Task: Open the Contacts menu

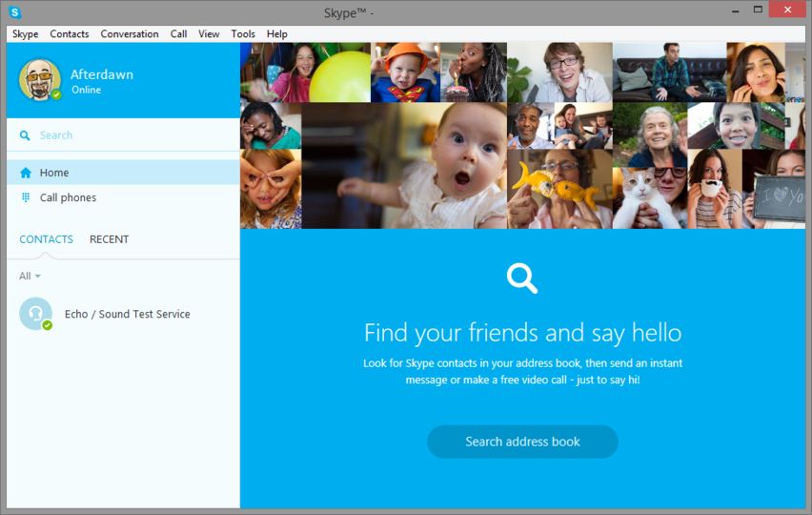Action: [x=70, y=34]
